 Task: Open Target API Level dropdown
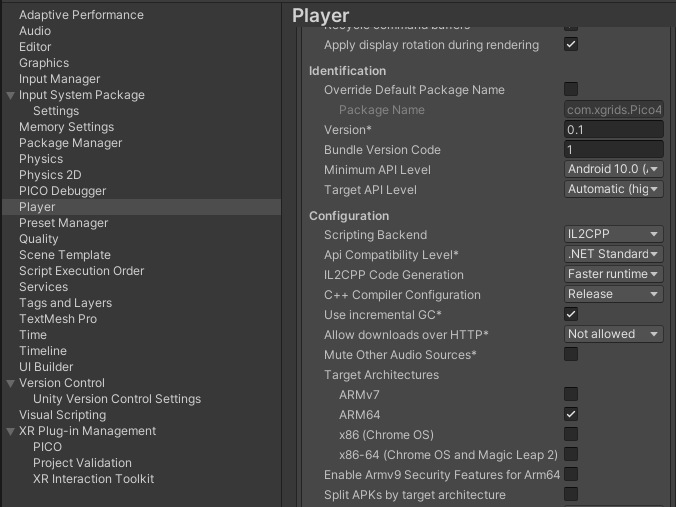click(x=613, y=189)
